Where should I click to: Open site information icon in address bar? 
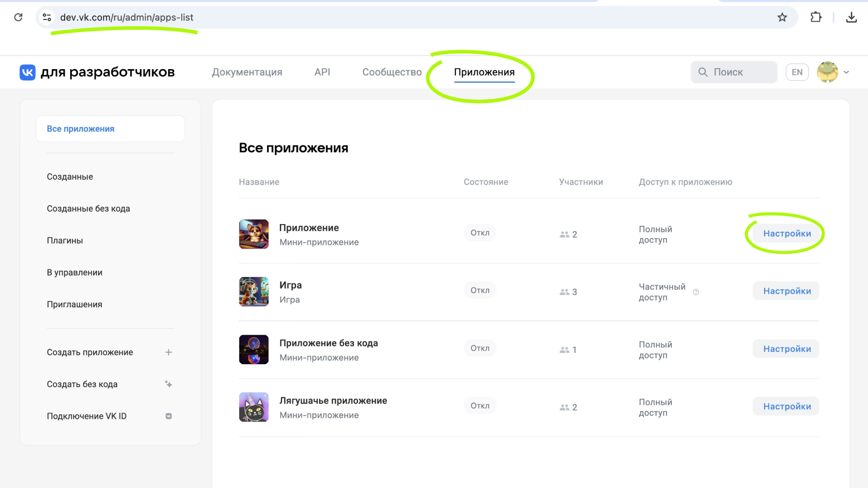(47, 17)
